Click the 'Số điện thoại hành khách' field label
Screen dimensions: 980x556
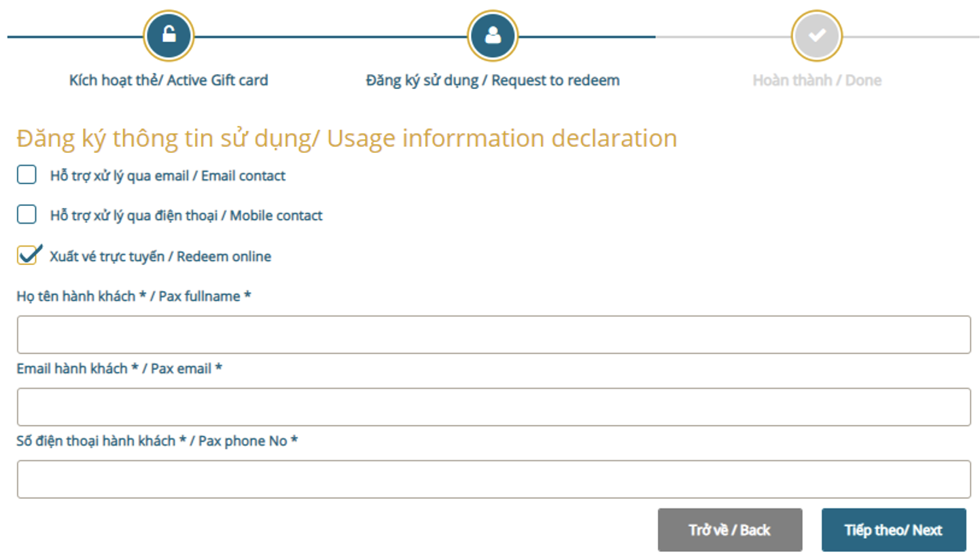pos(96,441)
